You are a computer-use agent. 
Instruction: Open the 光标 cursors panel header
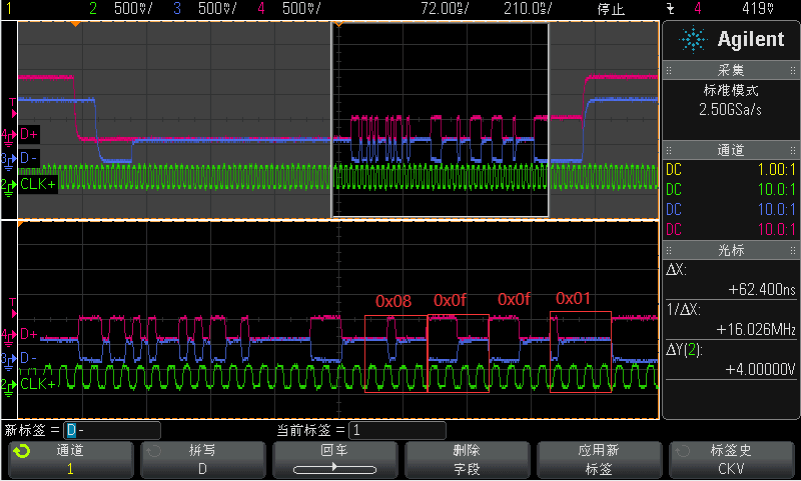731,249
